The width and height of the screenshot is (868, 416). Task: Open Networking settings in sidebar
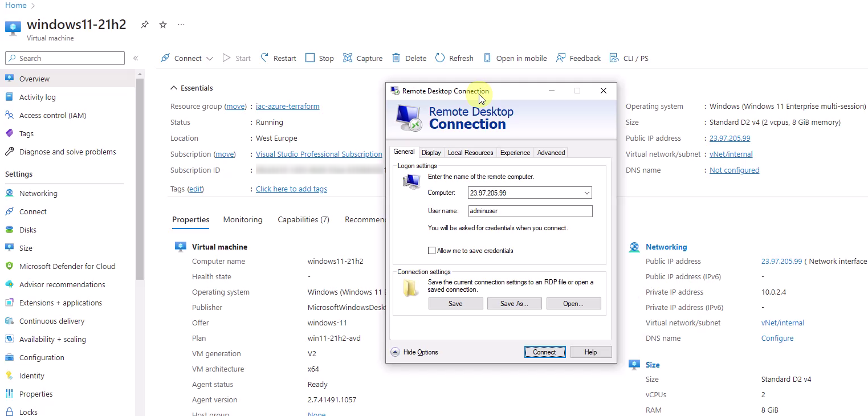(67, 193)
